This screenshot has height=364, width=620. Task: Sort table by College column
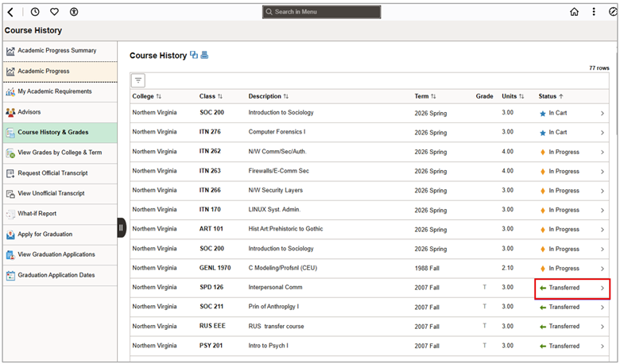pyautogui.click(x=147, y=96)
